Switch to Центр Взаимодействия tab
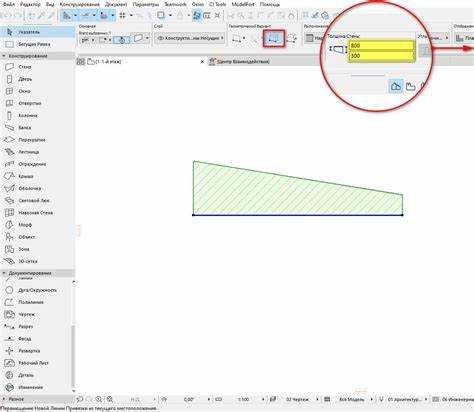This screenshot has width=474, height=412. 239,61
